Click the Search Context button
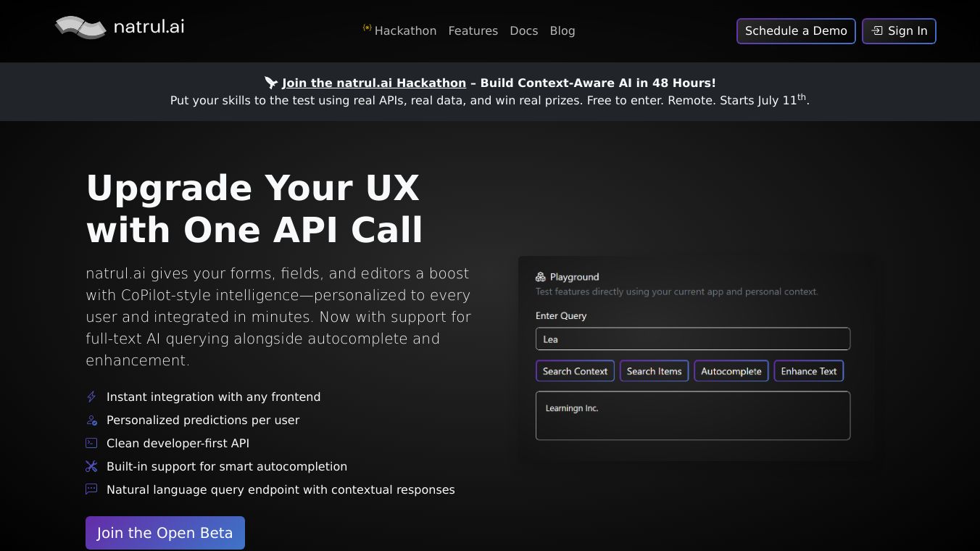 pos(576,371)
